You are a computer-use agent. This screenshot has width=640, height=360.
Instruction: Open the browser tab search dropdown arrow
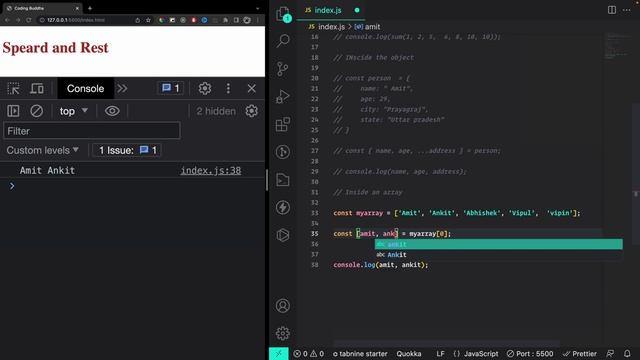pyautogui.click(x=257, y=8)
